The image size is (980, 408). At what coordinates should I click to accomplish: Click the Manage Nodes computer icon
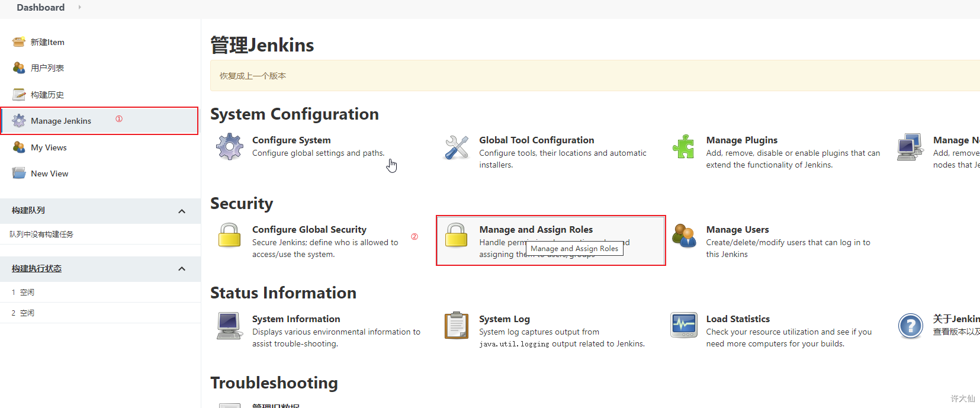click(910, 147)
